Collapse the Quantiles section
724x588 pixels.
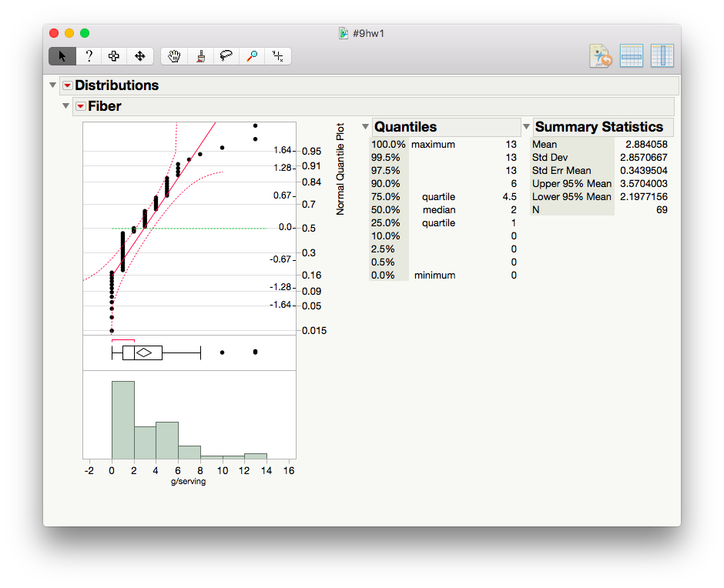[365, 126]
